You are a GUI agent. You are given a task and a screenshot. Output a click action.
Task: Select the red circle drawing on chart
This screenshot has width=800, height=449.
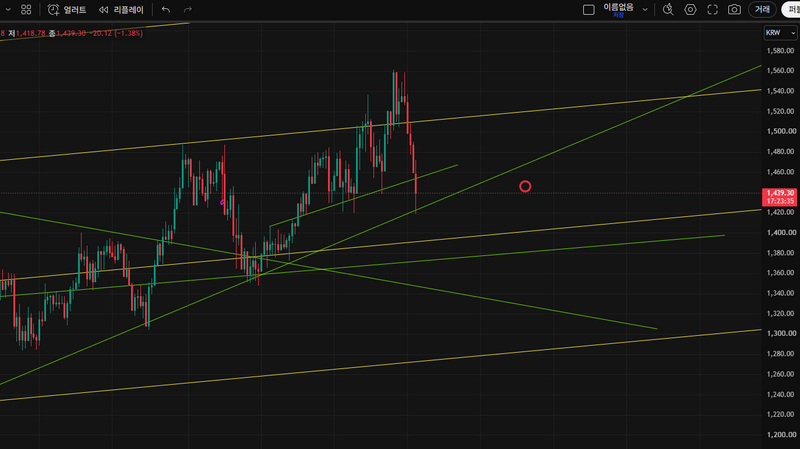(525, 187)
